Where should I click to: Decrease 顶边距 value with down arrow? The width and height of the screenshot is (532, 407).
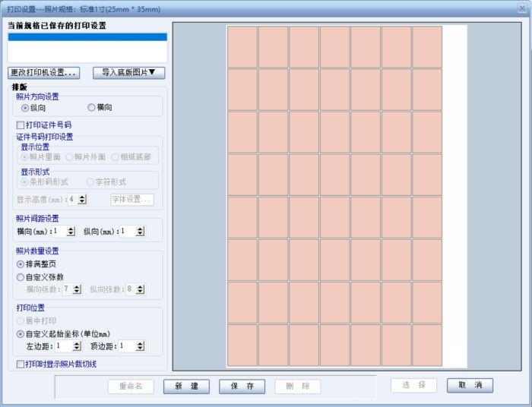click(x=140, y=349)
